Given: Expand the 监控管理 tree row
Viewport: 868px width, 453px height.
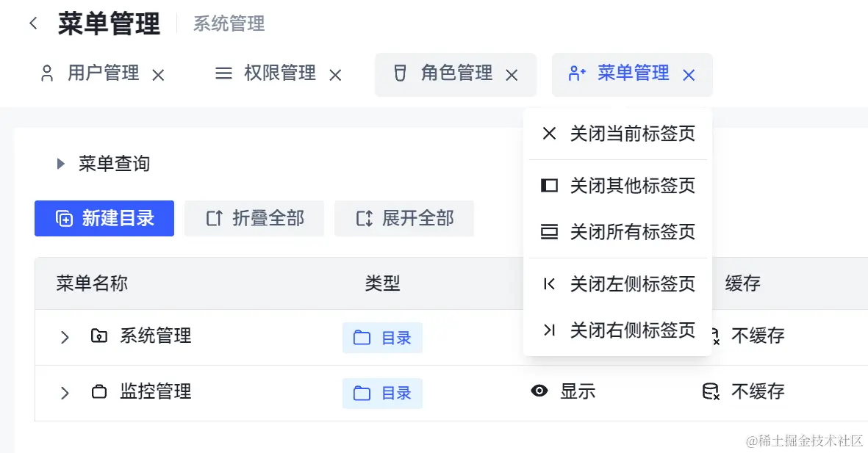Looking at the screenshot, I should (65, 393).
